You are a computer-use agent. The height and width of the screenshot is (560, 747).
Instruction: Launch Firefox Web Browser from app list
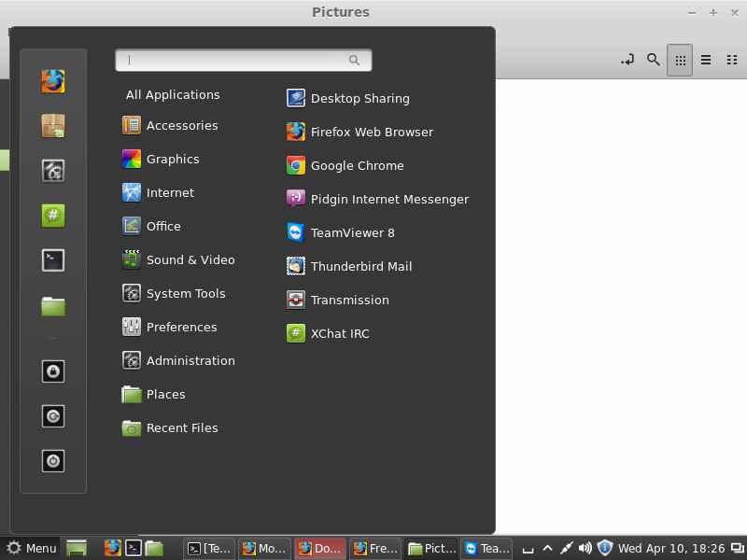[359, 132]
